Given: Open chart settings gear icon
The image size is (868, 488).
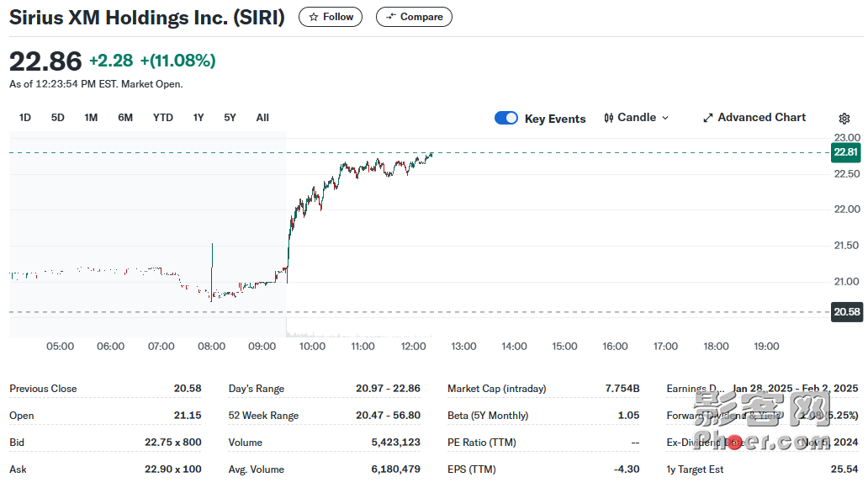Looking at the screenshot, I should (844, 119).
